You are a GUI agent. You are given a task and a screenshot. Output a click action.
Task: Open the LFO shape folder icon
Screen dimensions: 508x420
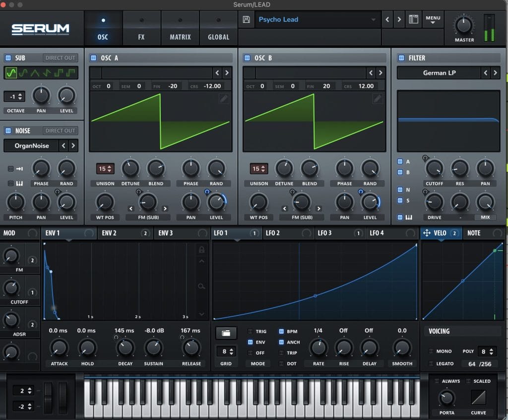point(226,333)
